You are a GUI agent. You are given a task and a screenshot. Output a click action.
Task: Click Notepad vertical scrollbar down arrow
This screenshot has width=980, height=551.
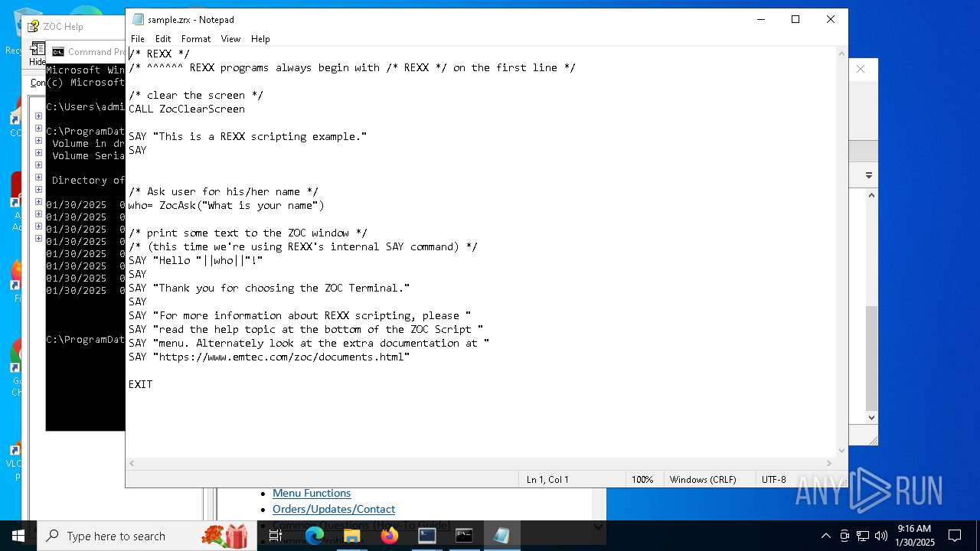pos(841,451)
